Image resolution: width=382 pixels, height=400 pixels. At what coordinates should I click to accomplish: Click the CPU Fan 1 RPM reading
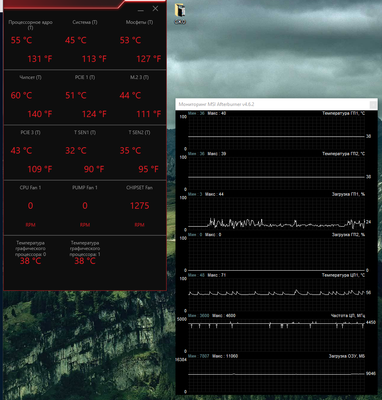[30, 206]
